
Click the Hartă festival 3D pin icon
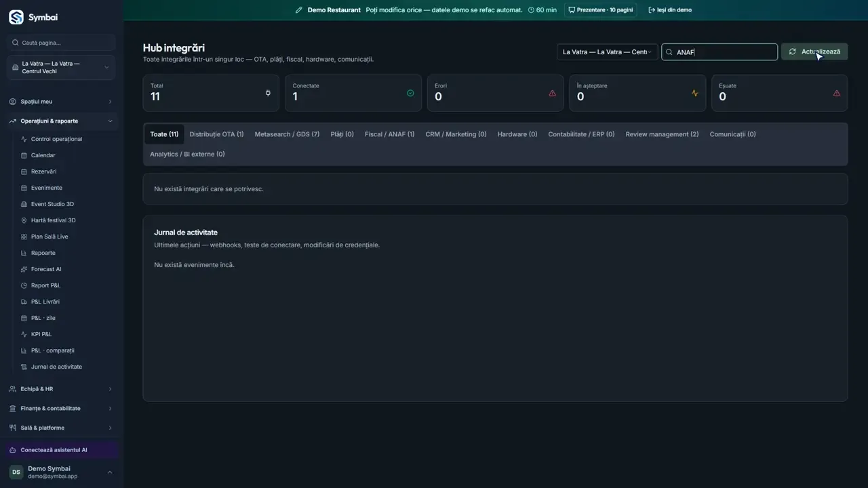(x=24, y=220)
